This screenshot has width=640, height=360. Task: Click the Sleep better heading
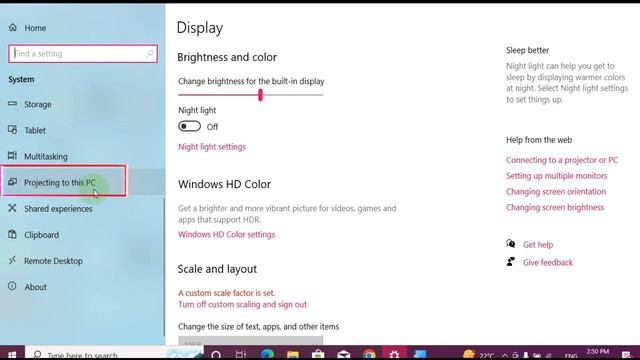(x=527, y=50)
